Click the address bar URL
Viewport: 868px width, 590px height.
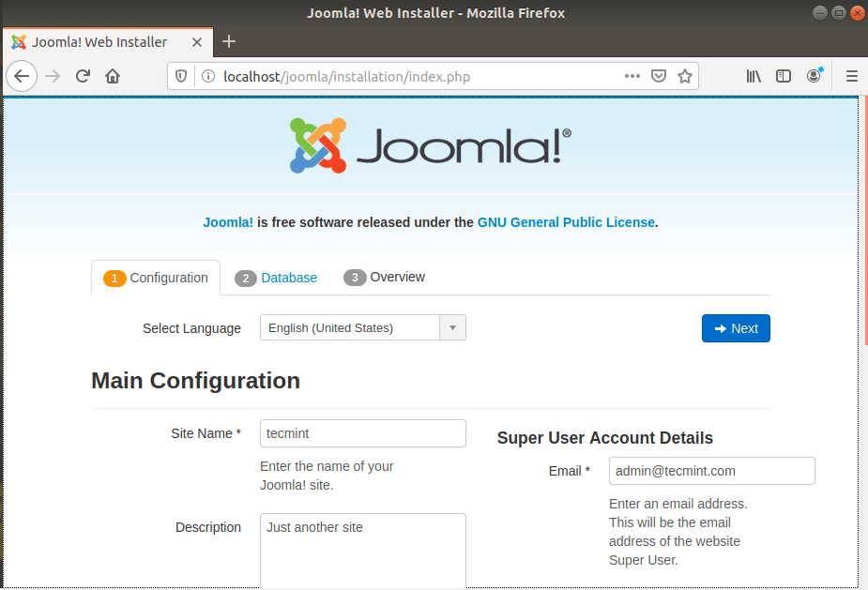tap(346, 76)
